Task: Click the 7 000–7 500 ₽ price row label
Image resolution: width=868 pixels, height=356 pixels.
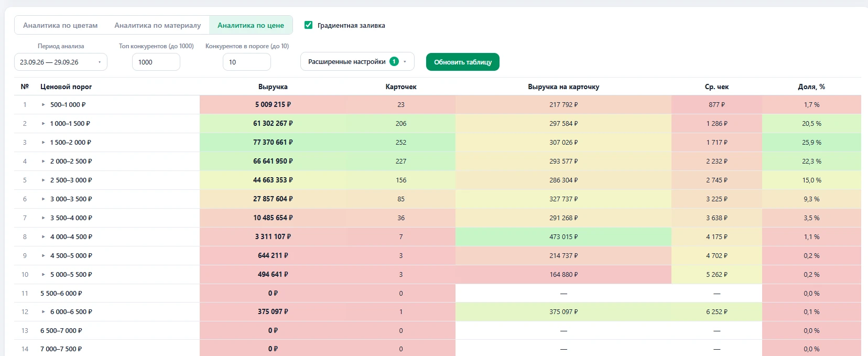Action: point(61,349)
